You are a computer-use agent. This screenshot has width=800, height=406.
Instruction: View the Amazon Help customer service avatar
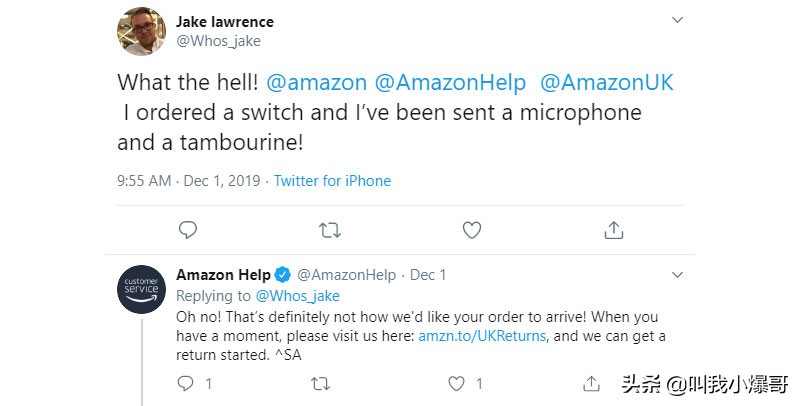coord(142,290)
